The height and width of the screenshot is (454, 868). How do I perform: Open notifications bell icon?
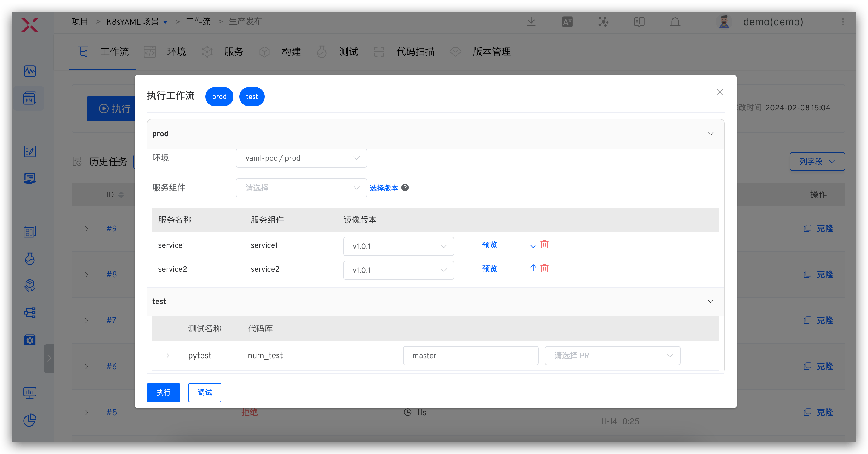[675, 22]
